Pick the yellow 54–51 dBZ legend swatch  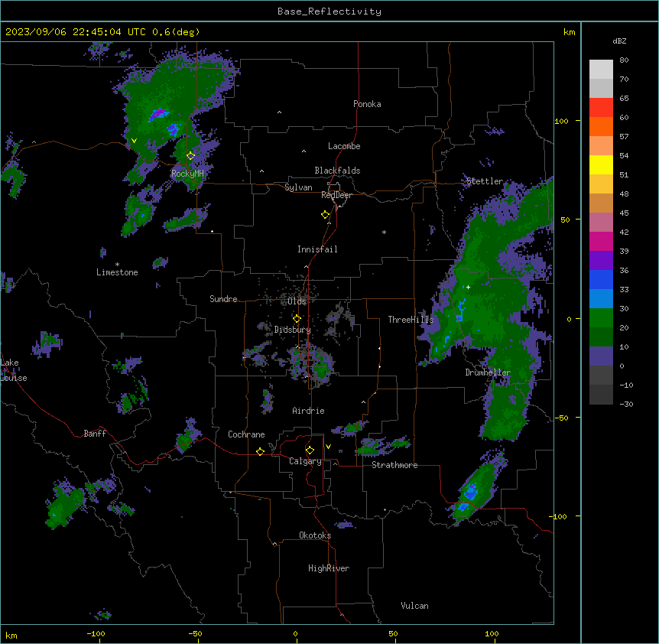click(601, 164)
